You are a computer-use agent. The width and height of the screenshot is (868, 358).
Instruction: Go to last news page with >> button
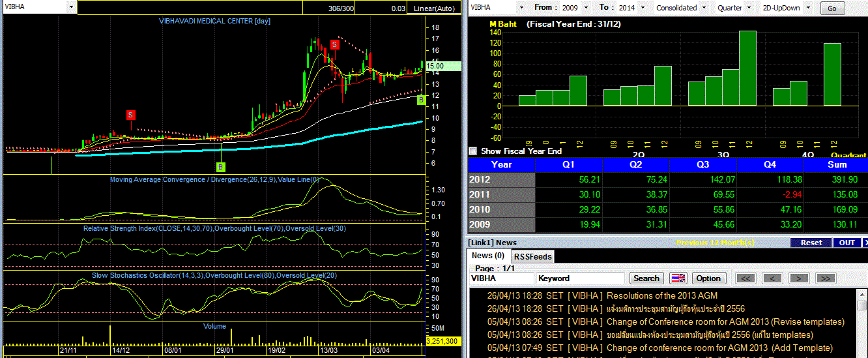tap(825, 278)
